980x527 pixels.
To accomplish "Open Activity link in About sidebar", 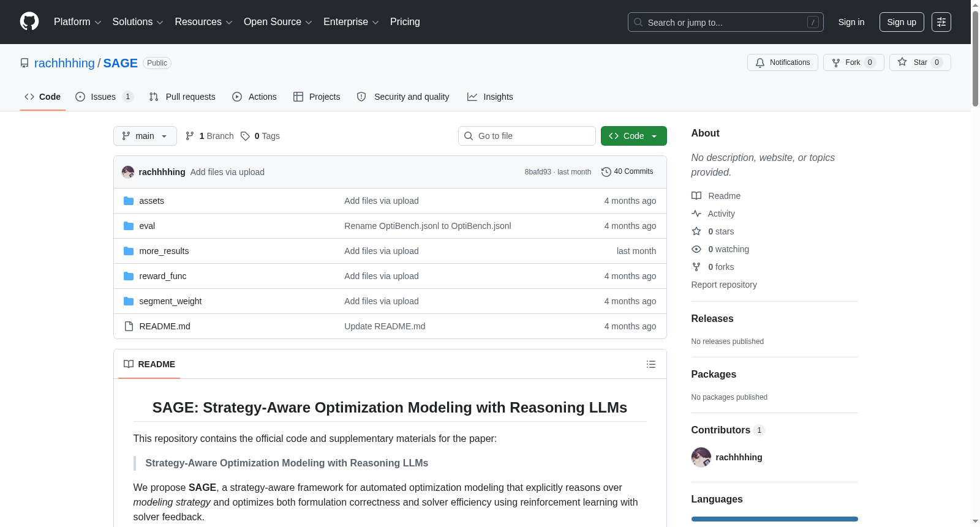I will coord(714,214).
